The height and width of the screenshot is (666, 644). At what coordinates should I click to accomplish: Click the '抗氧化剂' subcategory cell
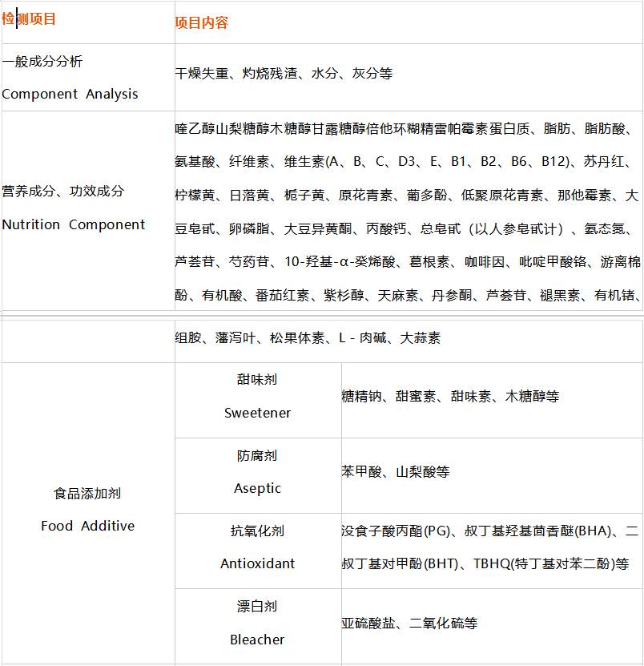[x=257, y=531]
